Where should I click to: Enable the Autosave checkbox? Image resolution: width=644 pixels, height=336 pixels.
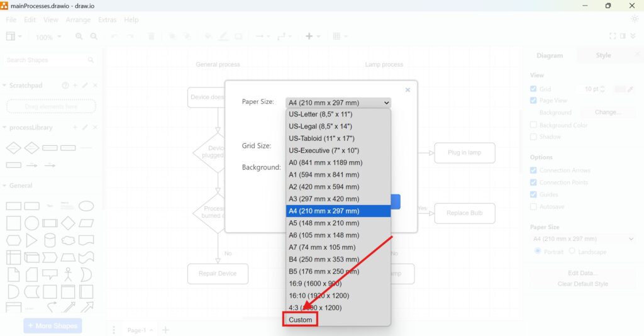coord(534,206)
